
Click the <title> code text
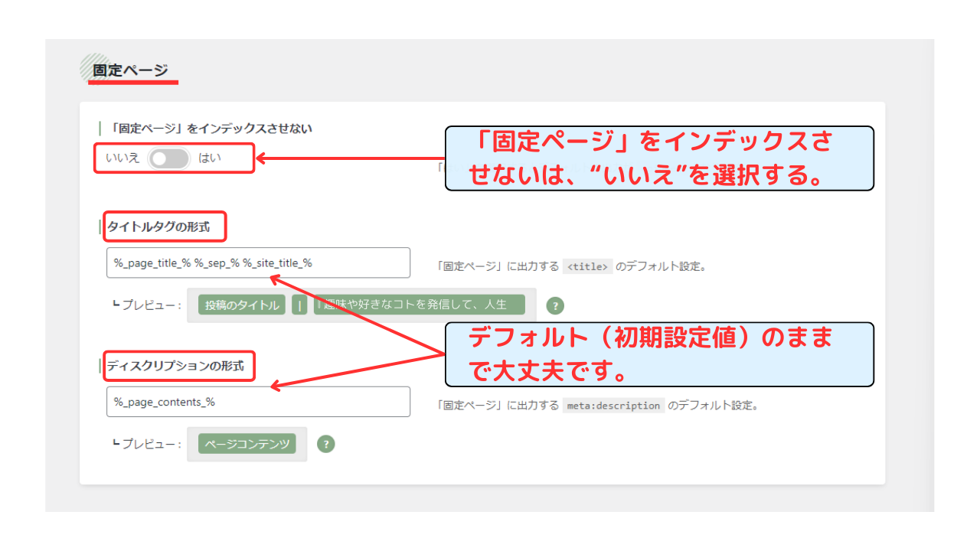click(x=587, y=267)
